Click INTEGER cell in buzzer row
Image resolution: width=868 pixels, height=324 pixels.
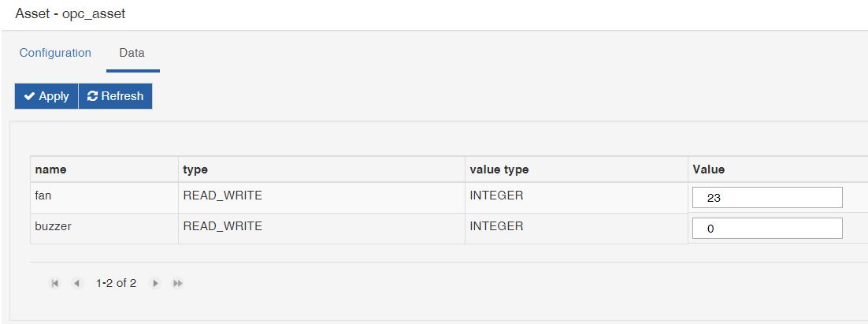pyautogui.click(x=577, y=228)
